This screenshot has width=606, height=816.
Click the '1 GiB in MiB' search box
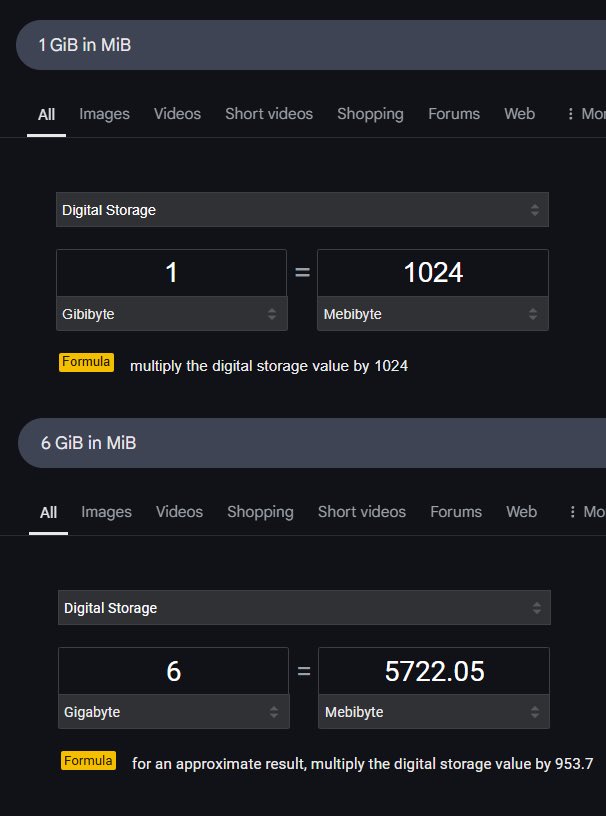[x=311, y=45]
